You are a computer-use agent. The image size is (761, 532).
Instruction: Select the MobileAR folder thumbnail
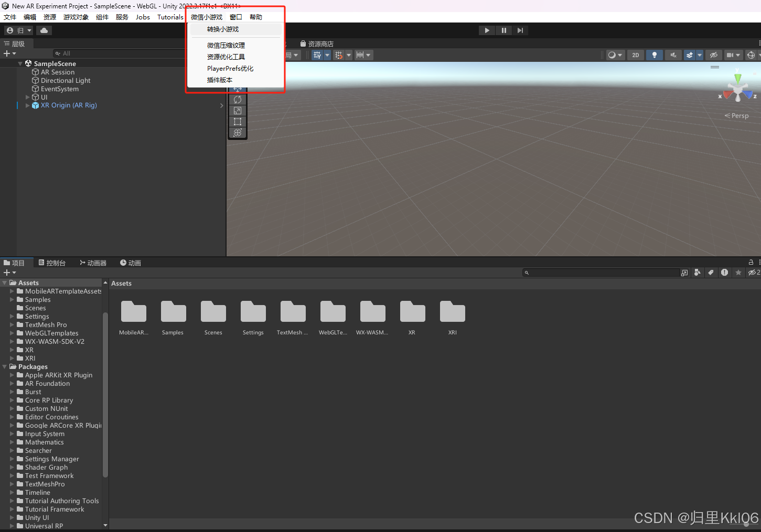coord(134,318)
